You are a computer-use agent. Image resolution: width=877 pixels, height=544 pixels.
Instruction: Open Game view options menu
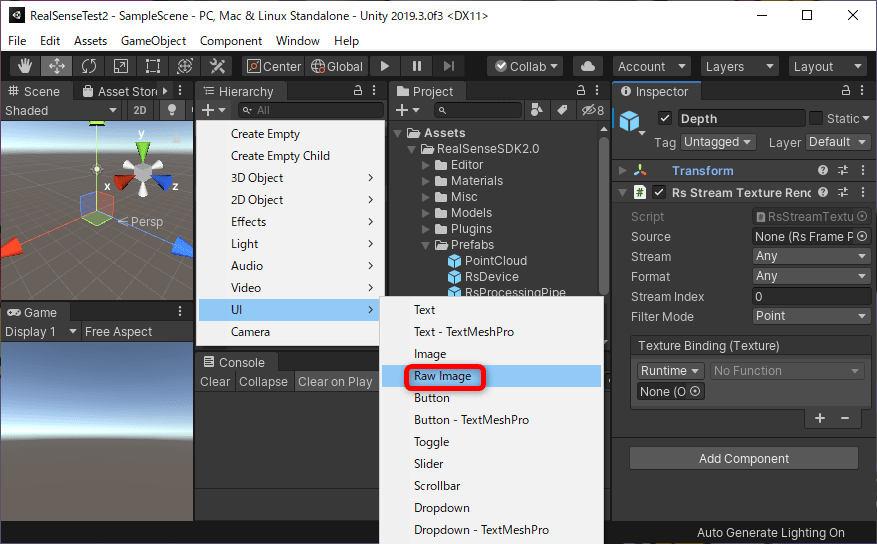pos(180,311)
